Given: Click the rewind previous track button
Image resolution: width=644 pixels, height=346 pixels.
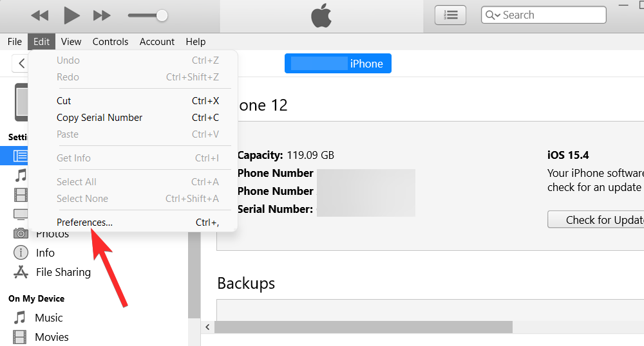Looking at the screenshot, I should (40, 15).
